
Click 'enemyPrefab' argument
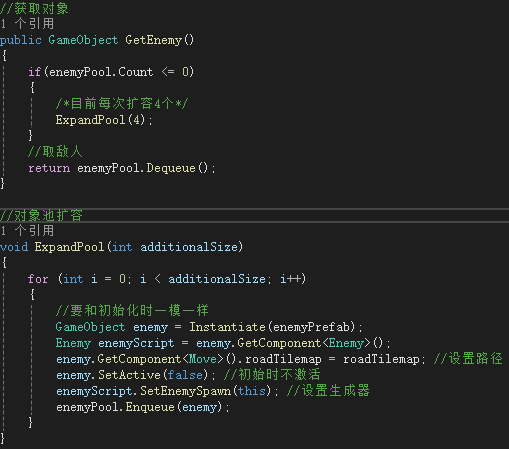tap(312, 327)
